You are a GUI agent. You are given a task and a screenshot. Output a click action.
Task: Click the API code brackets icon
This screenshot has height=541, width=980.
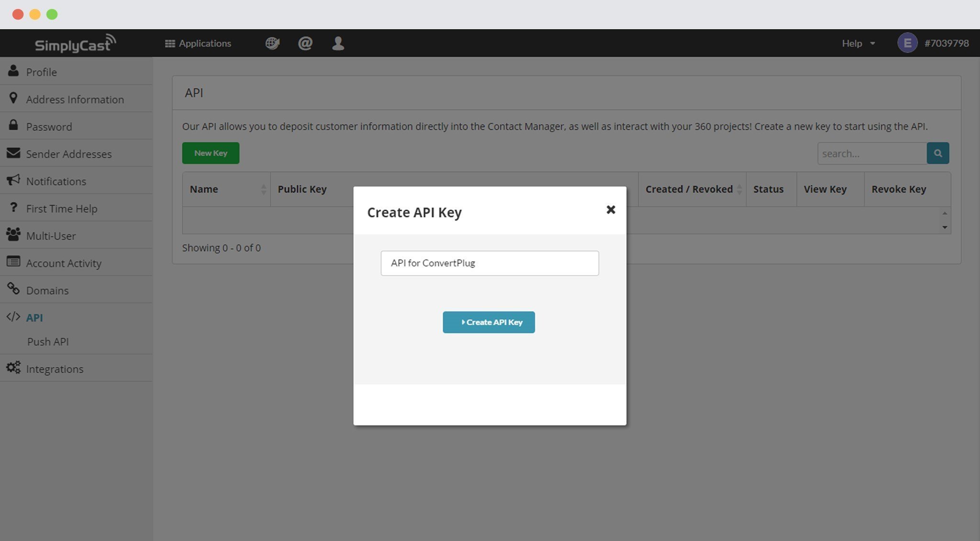[13, 317]
